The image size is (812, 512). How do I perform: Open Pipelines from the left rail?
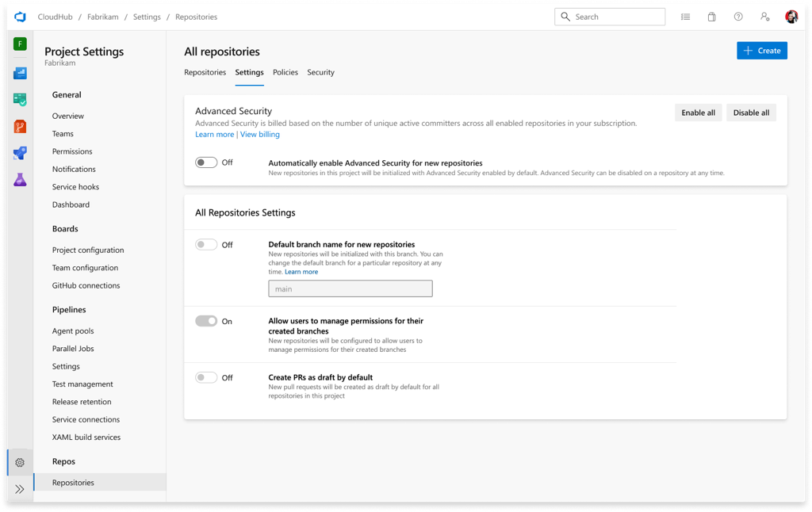pyautogui.click(x=20, y=153)
